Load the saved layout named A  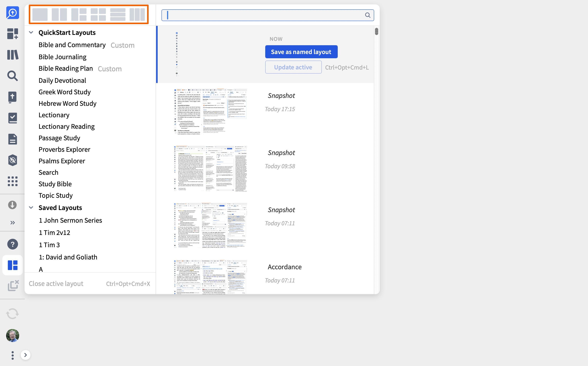click(x=41, y=269)
